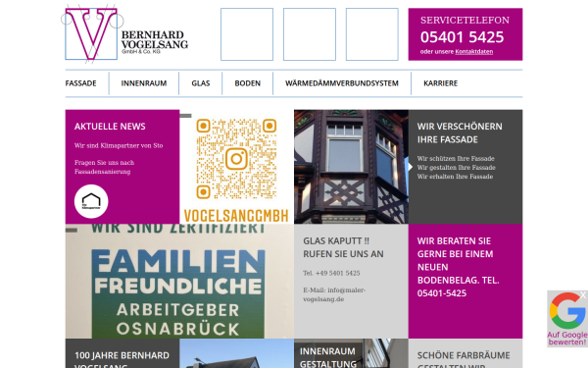The image size is (588, 368).
Task: Open the Familienfreundliche Arbeitgeber certificate image
Action: (179, 282)
